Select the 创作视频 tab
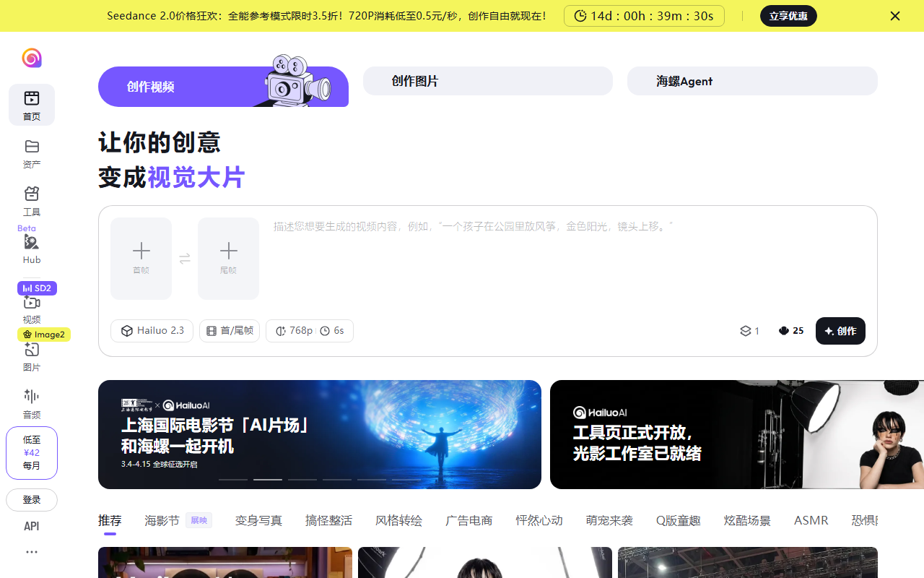Image resolution: width=924 pixels, height=578 pixels. click(223, 87)
